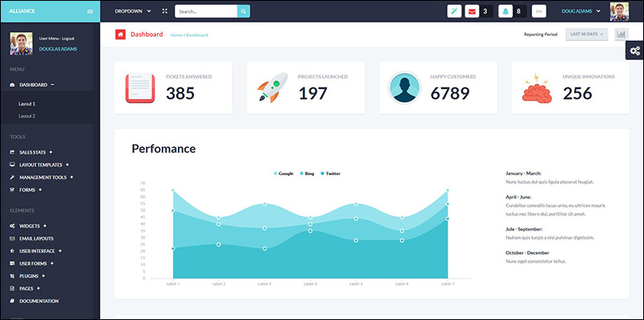Click the top-right user avatar photo
Viewport: 644px width, 320px height.
619,11
